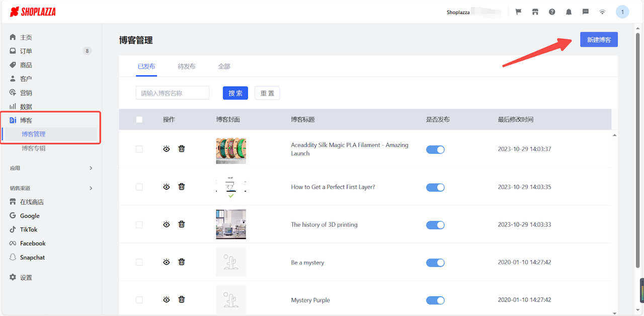The width and height of the screenshot is (644, 316).
Task: Check the checkbox for Mystery Purple row
Action: (x=139, y=300)
